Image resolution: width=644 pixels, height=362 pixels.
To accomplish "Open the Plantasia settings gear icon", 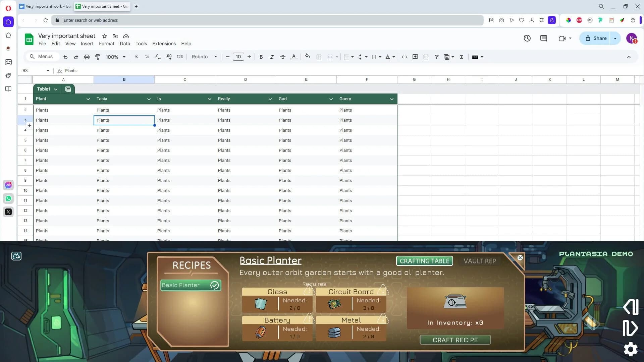I will point(630,349).
